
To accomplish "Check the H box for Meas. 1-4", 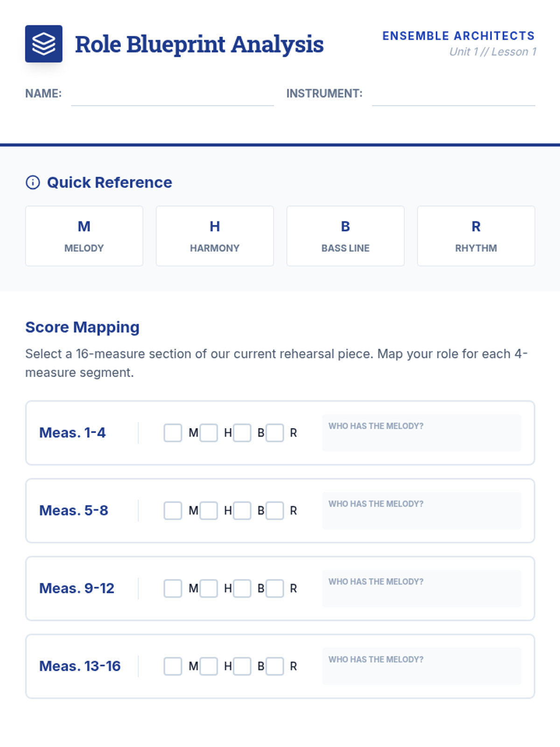I will (209, 433).
